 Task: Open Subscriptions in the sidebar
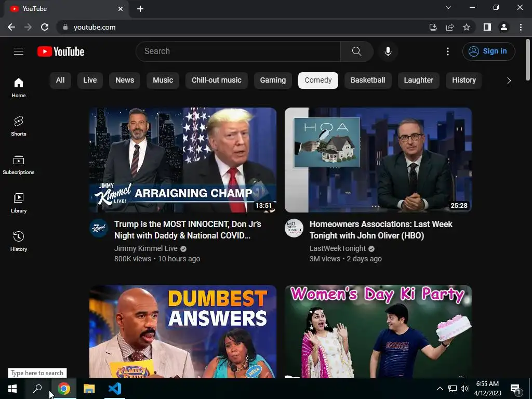click(19, 165)
